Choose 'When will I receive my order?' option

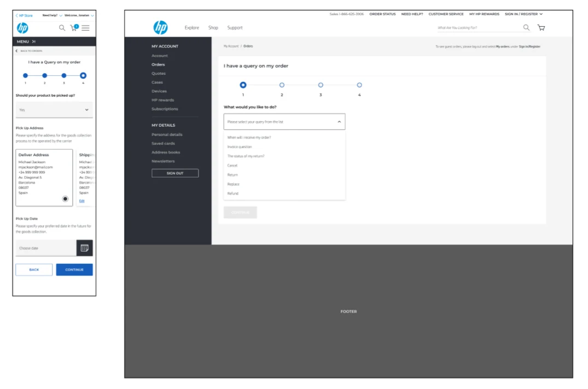[x=249, y=138]
